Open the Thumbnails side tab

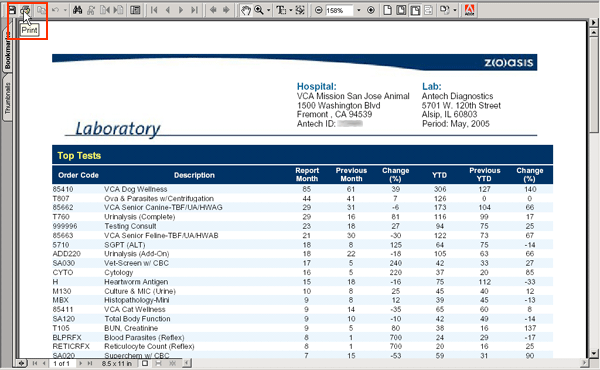pyautogui.click(x=7, y=98)
